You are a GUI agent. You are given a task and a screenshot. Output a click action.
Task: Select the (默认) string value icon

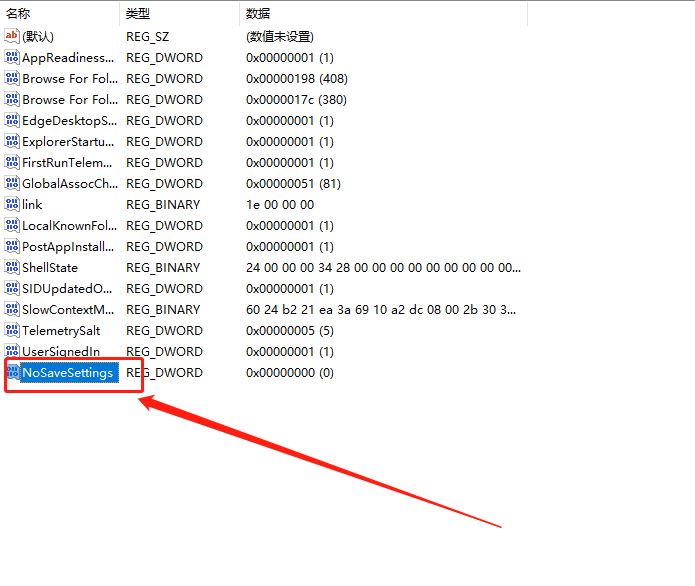coord(12,36)
